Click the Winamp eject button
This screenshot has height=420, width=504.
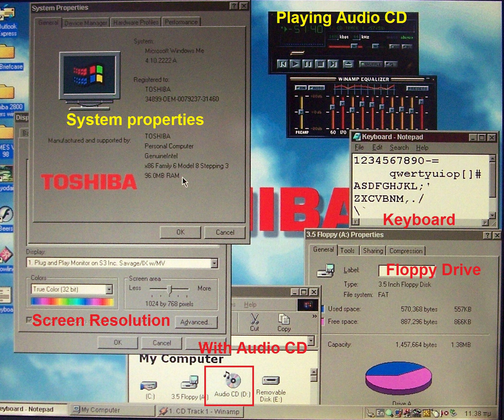(x=348, y=64)
